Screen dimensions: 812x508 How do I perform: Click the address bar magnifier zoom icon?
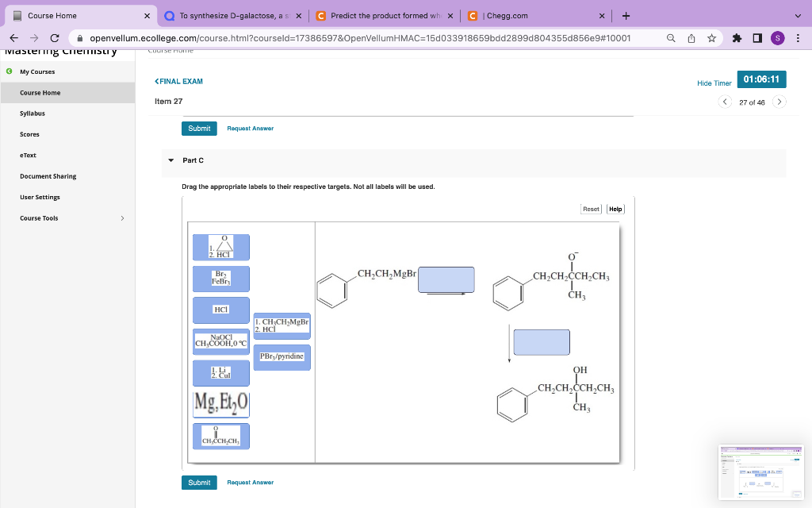coord(671,38)
